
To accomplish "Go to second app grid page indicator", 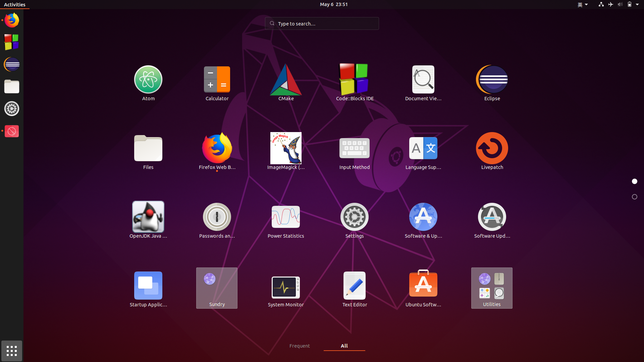I will tap(635, 197).
